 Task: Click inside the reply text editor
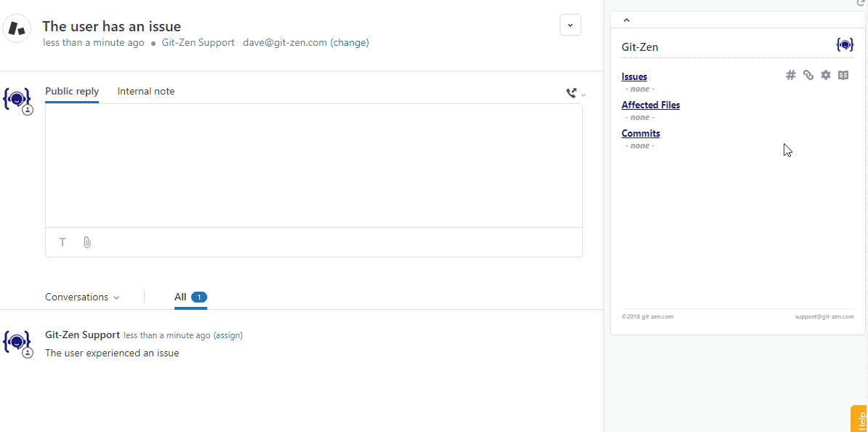coord(313,166)
